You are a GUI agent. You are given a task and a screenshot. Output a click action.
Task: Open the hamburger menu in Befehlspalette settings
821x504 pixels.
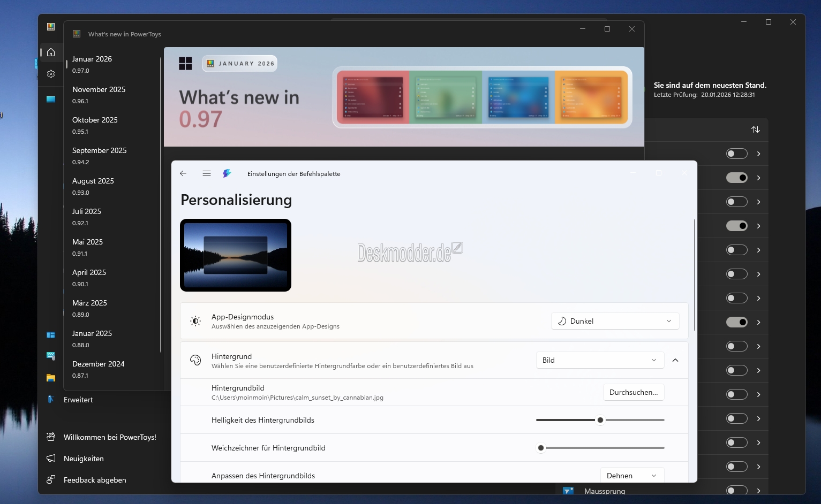(207, 173)
